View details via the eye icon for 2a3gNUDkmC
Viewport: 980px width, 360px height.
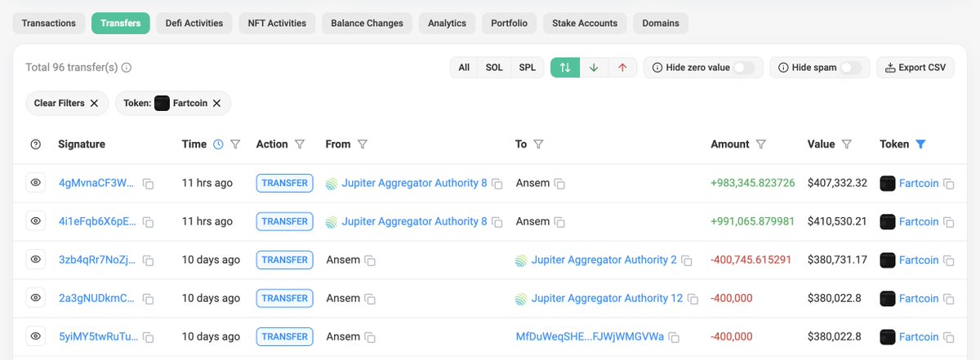tap(35, 298)
